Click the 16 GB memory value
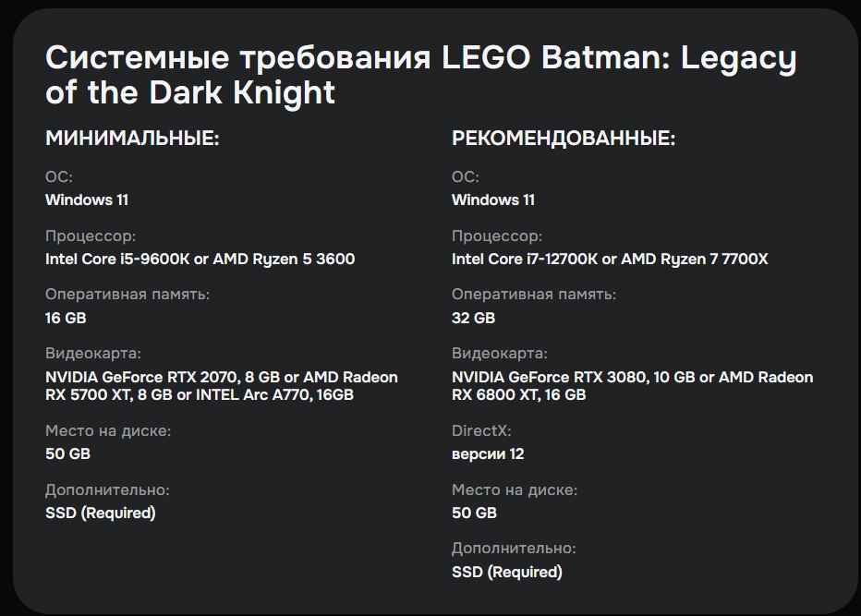This screenshot has width=861, height=616. (x=66, y=318)
